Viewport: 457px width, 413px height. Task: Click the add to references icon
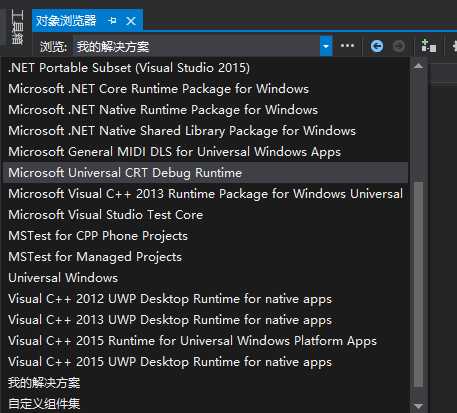coord(428,46)
